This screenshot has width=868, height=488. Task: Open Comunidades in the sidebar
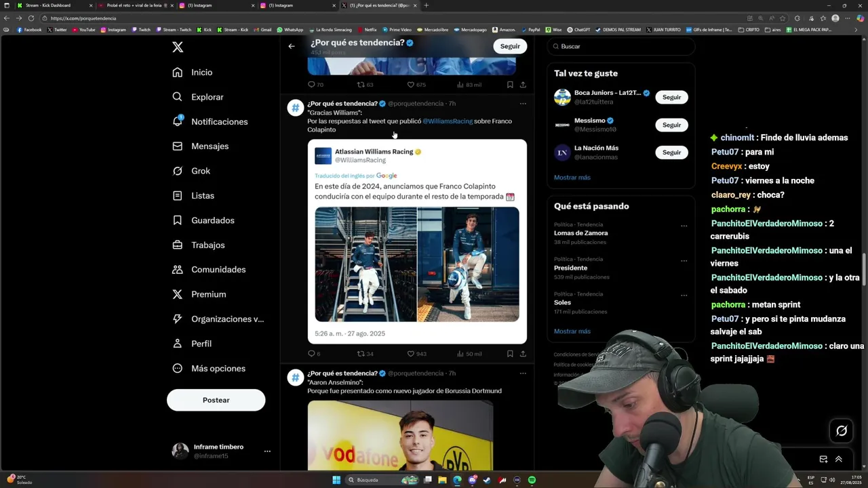pos(209,270)
